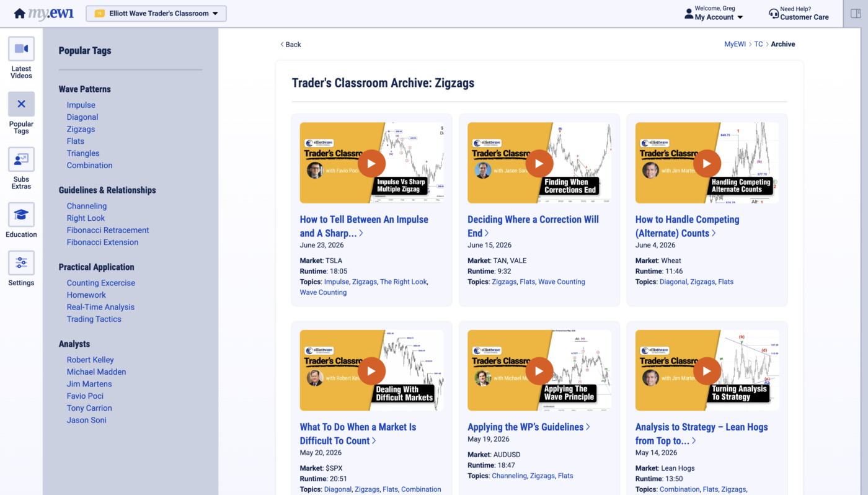The width and height of the screenshot is (868, 495).
Task: Select the Zigzags tag in sidebar
Action: point(81,129)
